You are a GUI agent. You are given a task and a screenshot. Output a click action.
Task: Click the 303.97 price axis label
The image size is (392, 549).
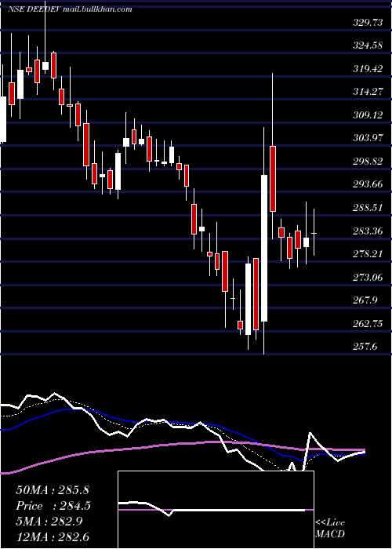368,138
